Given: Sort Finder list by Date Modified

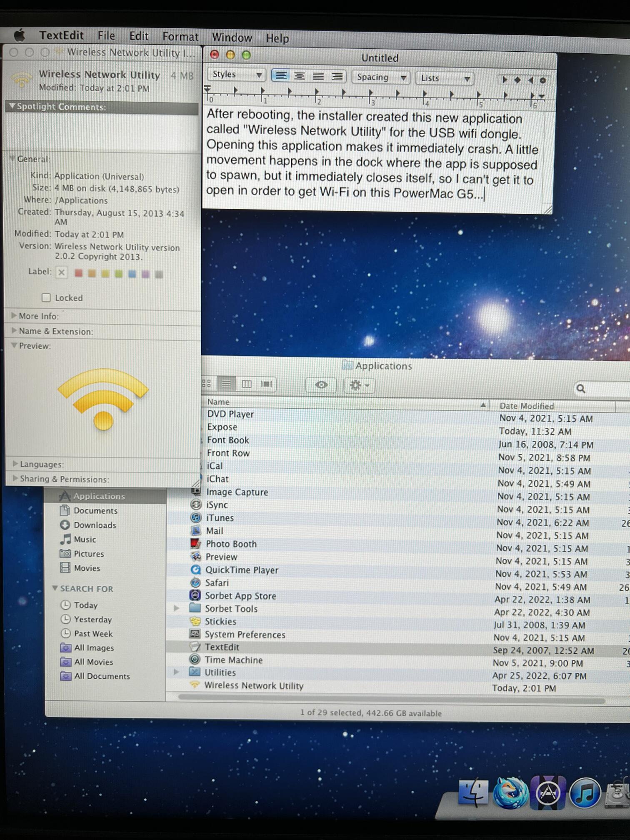Looking at the screenshot, I should [x=552, y=406].
